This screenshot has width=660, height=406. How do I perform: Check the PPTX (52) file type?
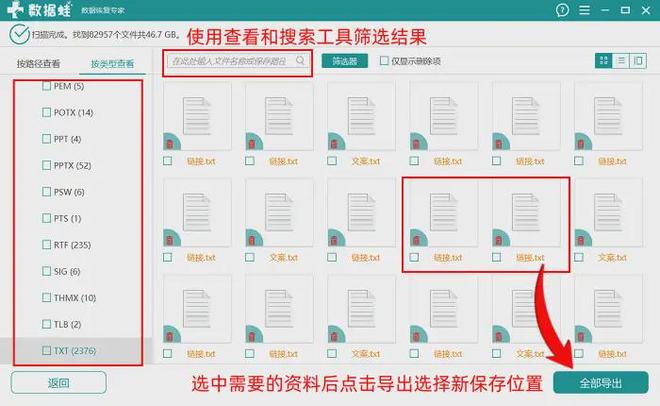pyautogui.click(x=47, y=165)
